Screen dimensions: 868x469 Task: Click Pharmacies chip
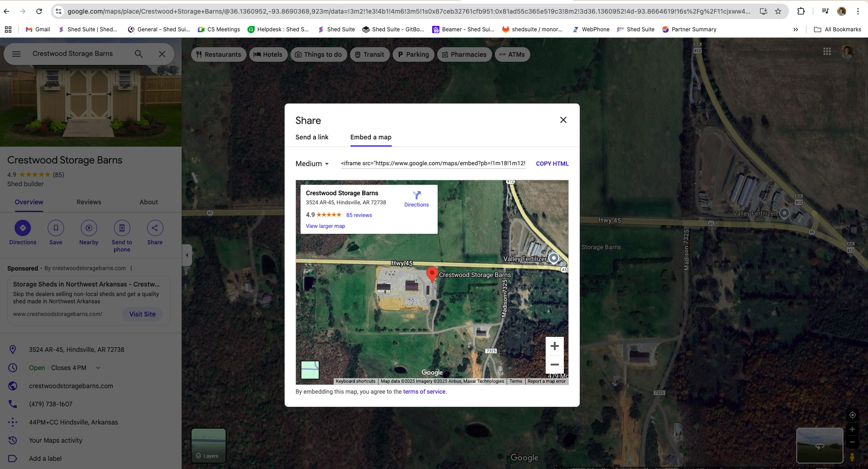[x=464, y=54]
